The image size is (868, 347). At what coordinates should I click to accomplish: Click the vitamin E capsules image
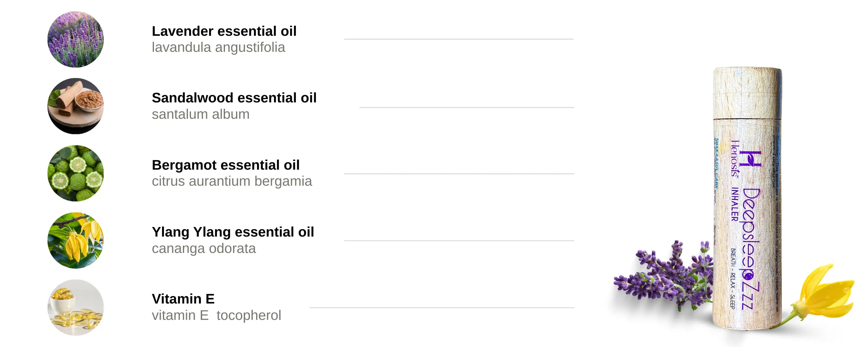point(76,307)
